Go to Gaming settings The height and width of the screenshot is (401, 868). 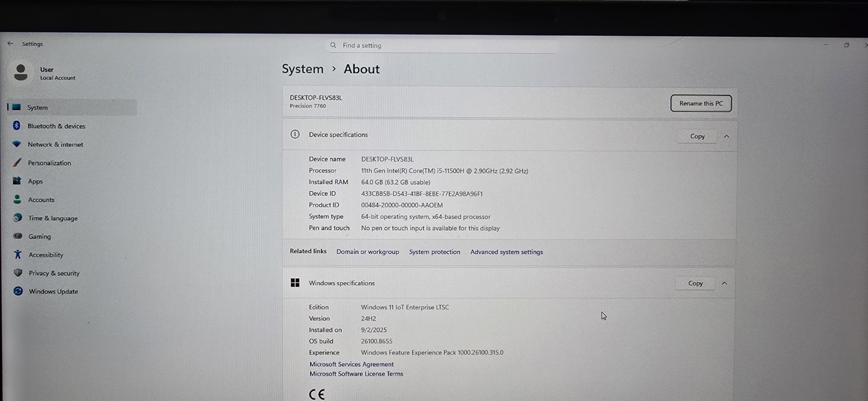[x=40, y=237]
